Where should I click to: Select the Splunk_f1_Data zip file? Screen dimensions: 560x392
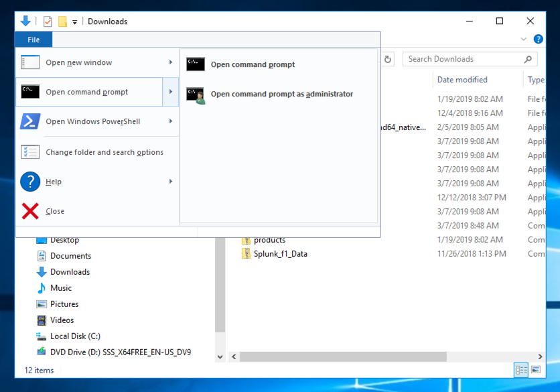[281, 254]
